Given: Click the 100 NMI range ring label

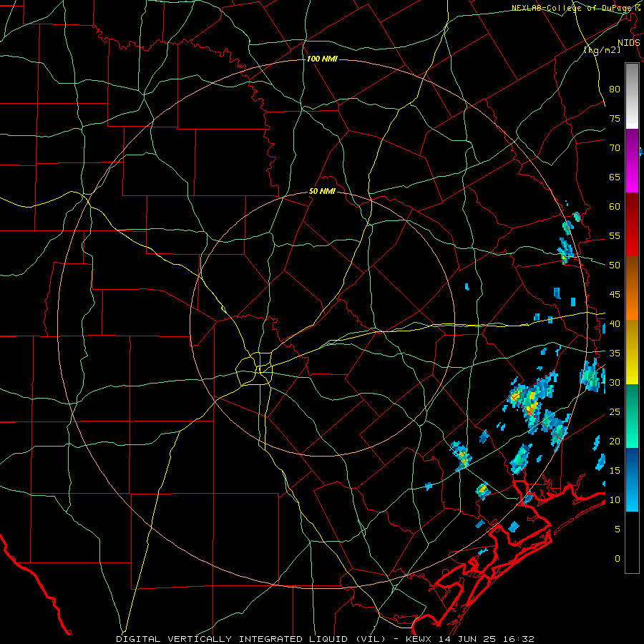Looking at the screenshot, I should click(x=322, y=59).
